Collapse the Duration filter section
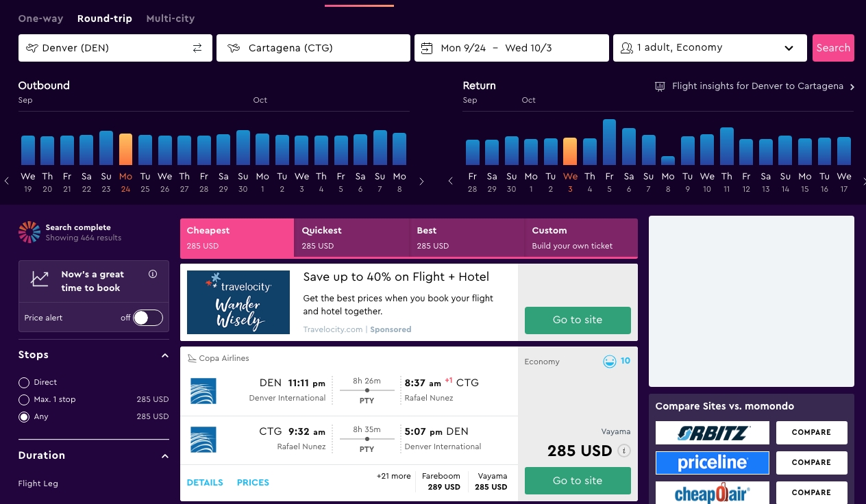 164,456
